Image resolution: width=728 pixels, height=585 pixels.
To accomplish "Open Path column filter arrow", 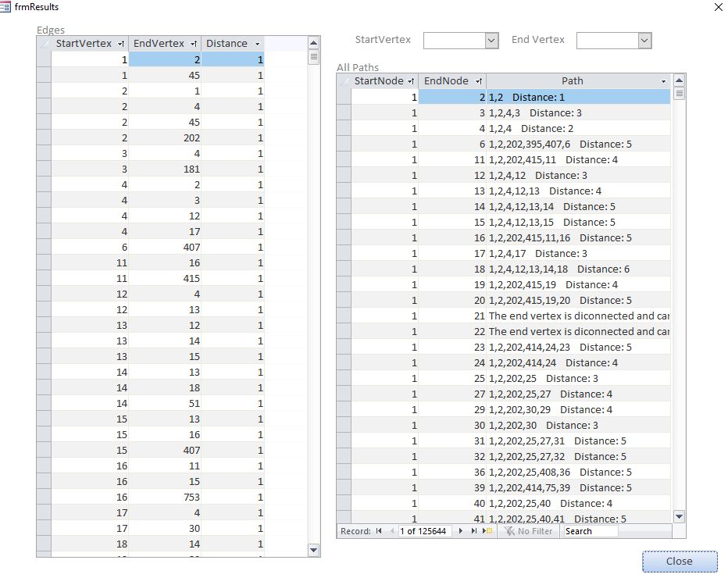I will [663, 81].
